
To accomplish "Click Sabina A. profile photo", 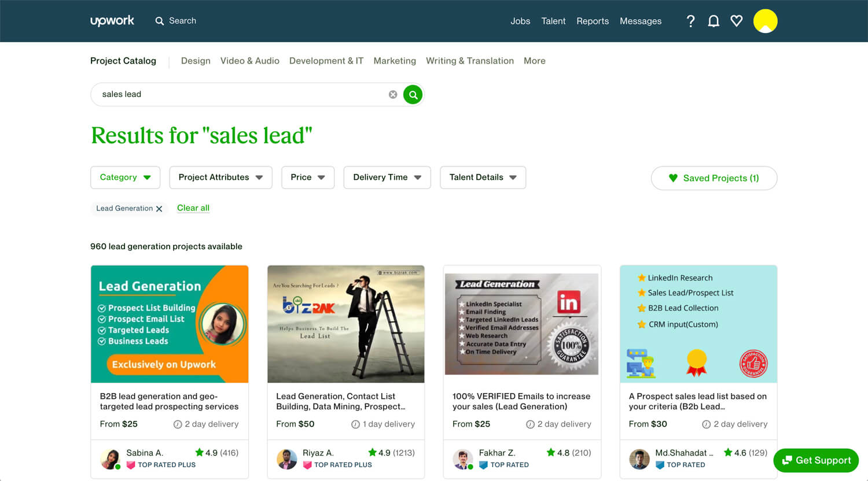I will (110, 458).
